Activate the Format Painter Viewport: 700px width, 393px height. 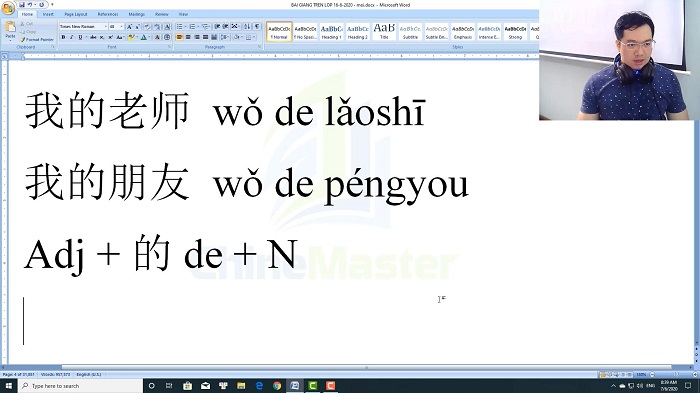(37, 40)
